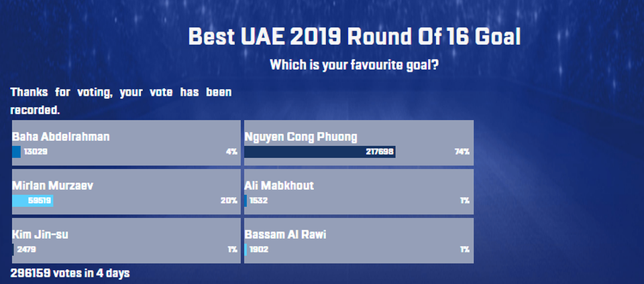Select the Ali Mabkhout result card
Image resolution: width=644 pixels, height=284 pixels.
(359, 192)
